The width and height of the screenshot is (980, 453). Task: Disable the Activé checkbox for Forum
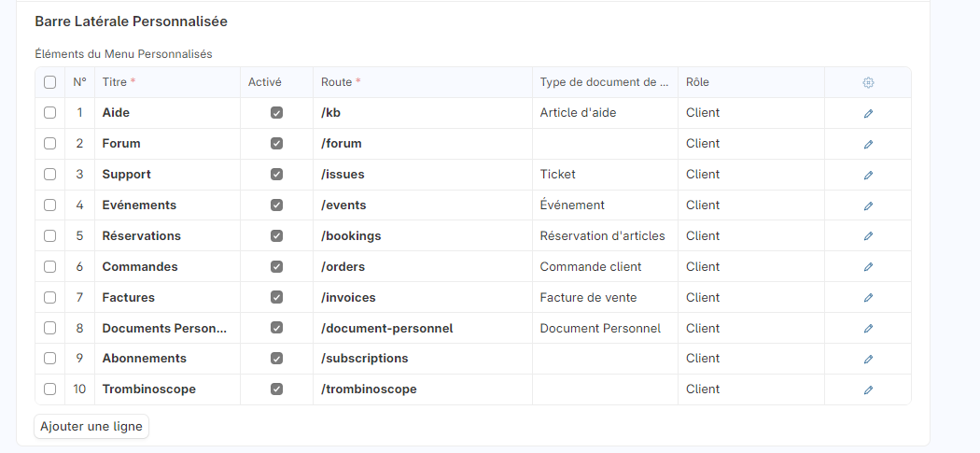pos(276,144)
